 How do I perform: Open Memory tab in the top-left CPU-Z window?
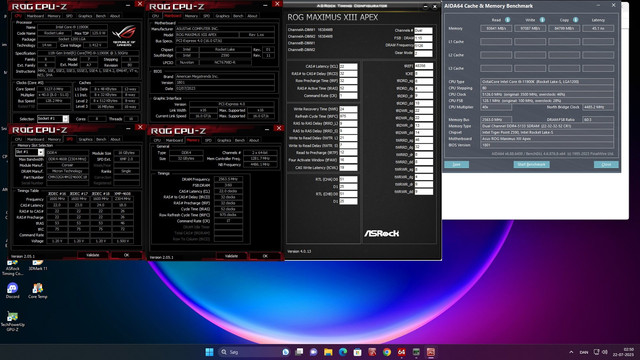point(54,16)
